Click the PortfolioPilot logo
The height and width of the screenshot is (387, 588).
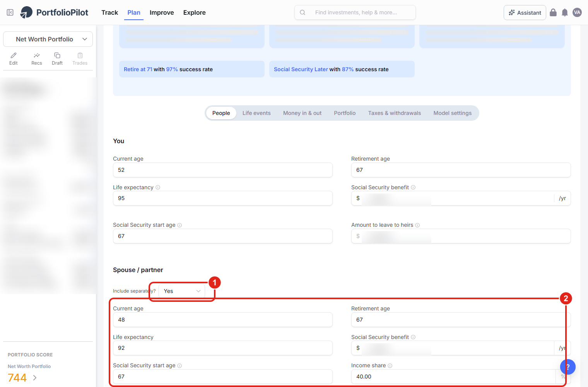pyautogui.click(x=54, y=12)
